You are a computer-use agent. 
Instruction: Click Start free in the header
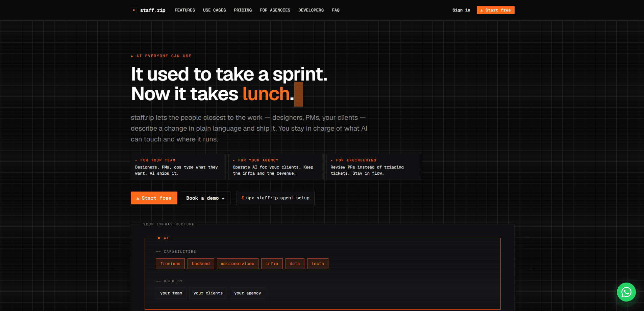point(495,10)
